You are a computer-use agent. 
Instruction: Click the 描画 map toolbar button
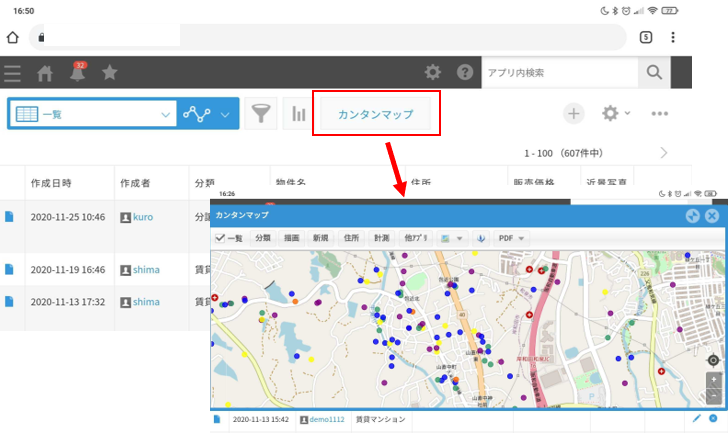[292, 238]
